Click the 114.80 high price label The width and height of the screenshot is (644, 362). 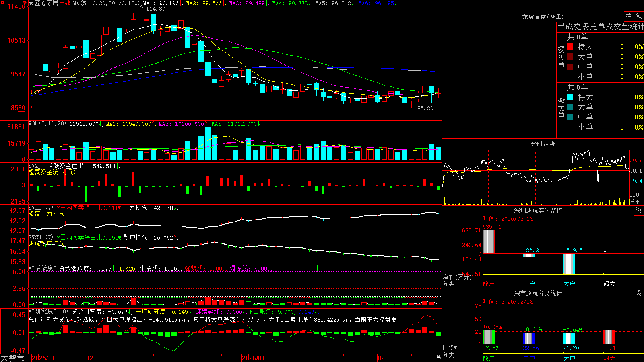pyautogui.click(x=155, y=9)
